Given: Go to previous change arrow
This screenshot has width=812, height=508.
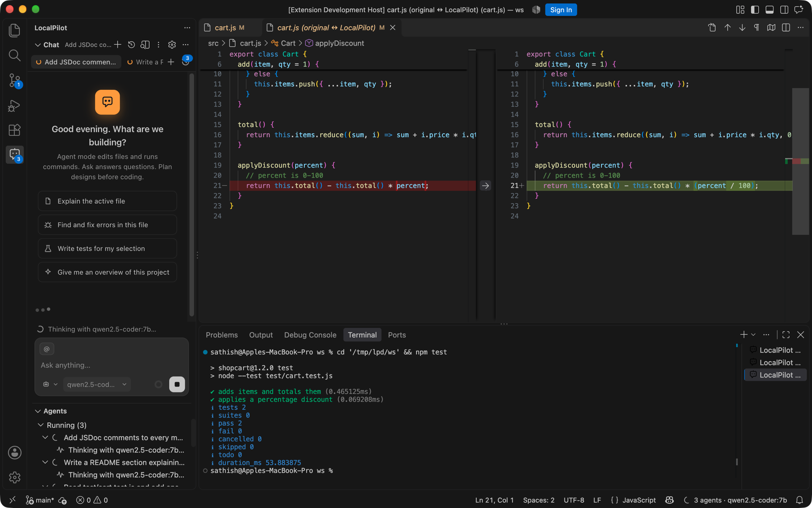Looking at the screenshot, I should point(728,28).
